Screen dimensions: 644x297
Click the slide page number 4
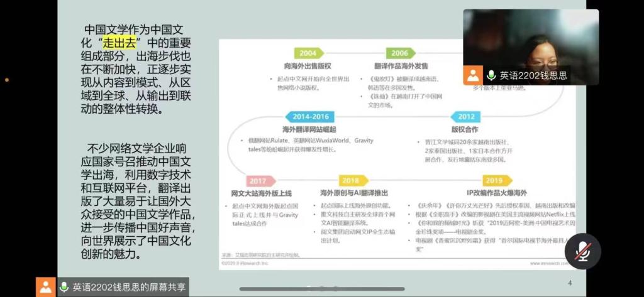point(570,283)
